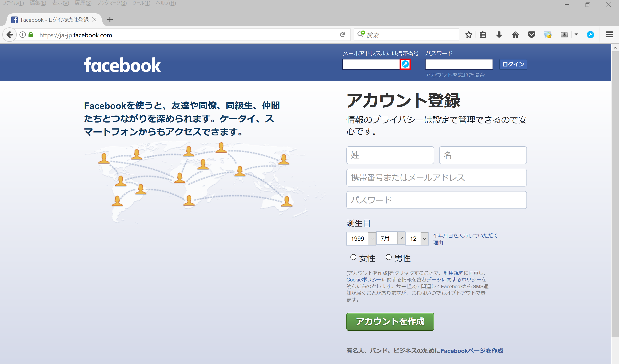619x364 pixels.
Task: Open the 表示 menu
Action: tap(60, 3)
